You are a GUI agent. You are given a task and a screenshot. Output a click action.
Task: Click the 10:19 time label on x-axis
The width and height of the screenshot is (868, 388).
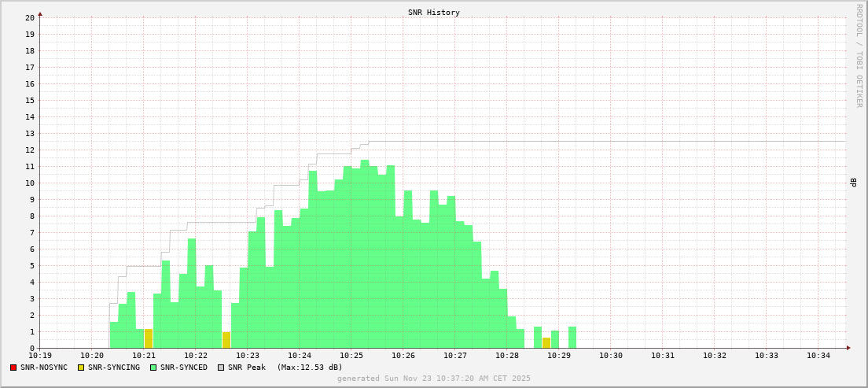coord(40,356)
